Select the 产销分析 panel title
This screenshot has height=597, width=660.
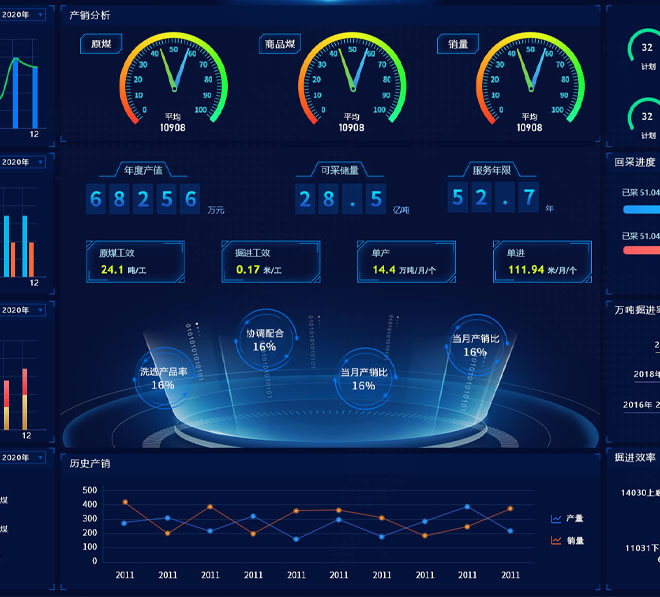click(x=90, y=15)
